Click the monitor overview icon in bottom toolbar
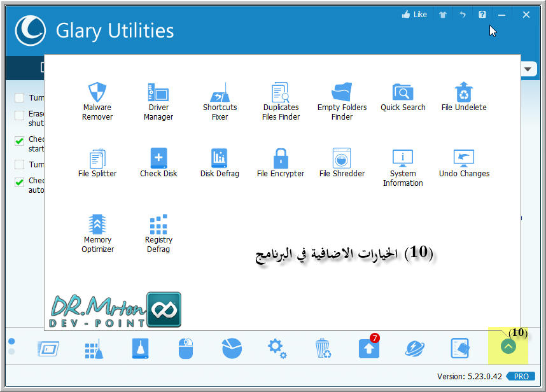Viewport: 546px width, 392px height. click(48, 349)
